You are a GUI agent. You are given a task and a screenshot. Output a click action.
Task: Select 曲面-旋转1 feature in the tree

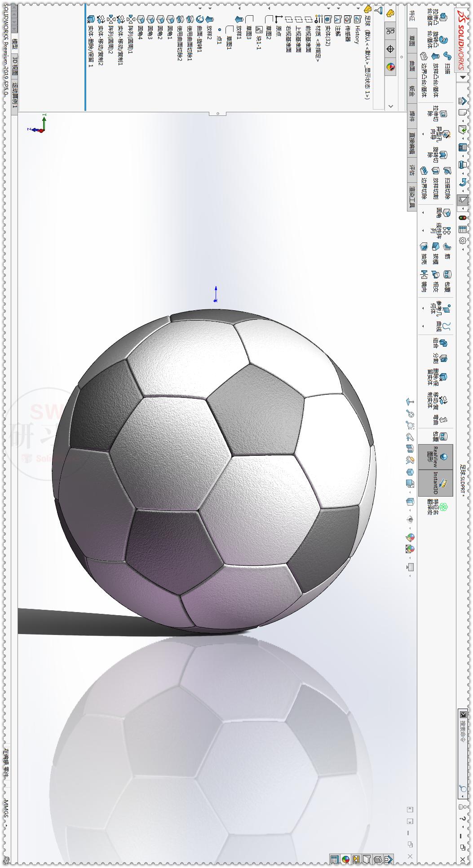[199, 34]
